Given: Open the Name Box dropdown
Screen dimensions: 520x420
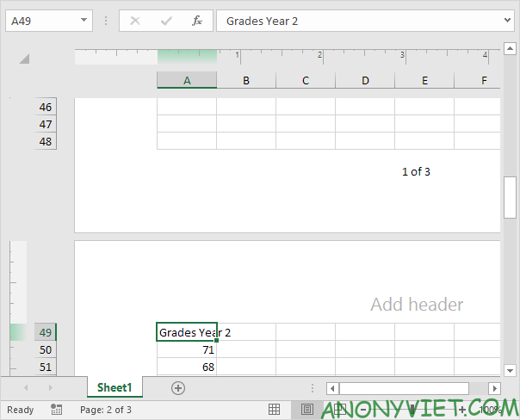Looking at the screenshot, I should [84, 21].
